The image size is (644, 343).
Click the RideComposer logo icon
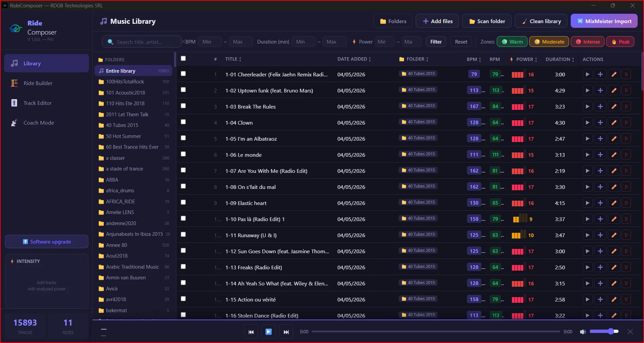[x=16, y=29]
